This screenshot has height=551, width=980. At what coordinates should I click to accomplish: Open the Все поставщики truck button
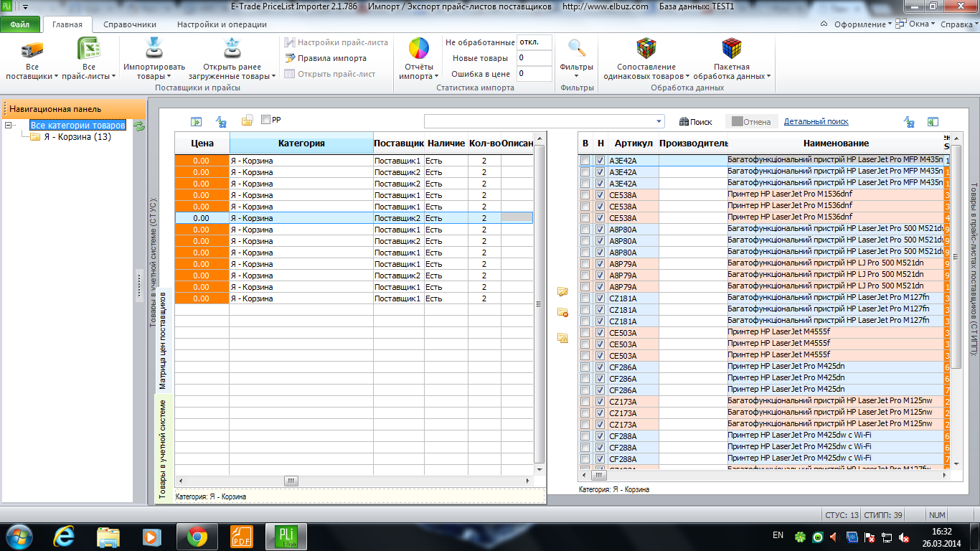pos(32,60)
